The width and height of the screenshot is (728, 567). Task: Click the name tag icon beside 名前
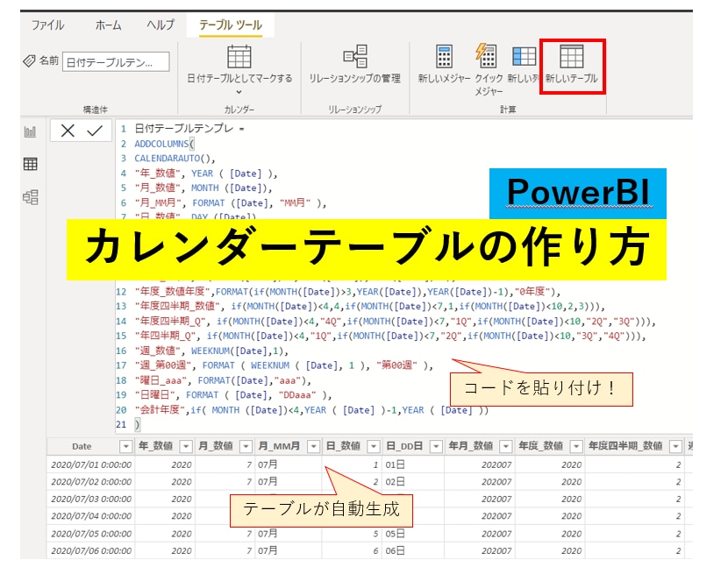[29, 60]
